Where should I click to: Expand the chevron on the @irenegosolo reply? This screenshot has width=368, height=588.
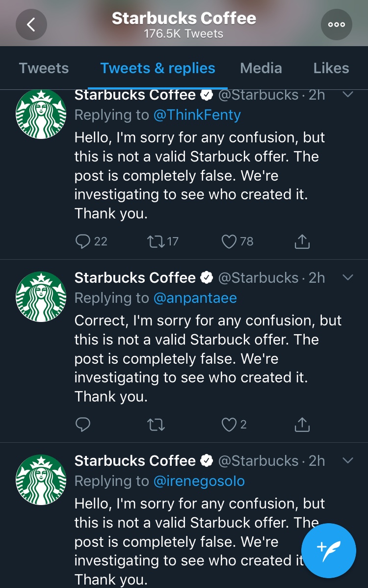347,461
